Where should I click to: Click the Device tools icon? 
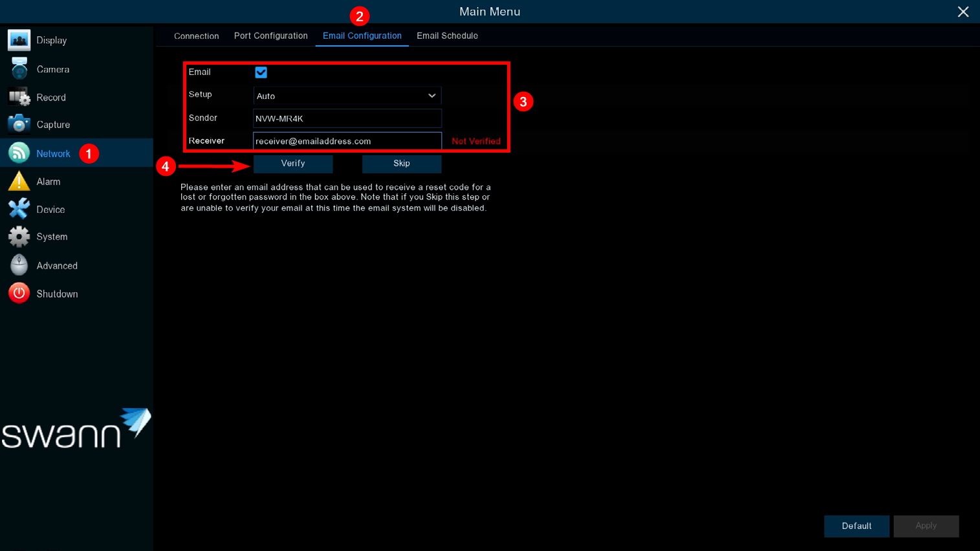click(19, 209)
